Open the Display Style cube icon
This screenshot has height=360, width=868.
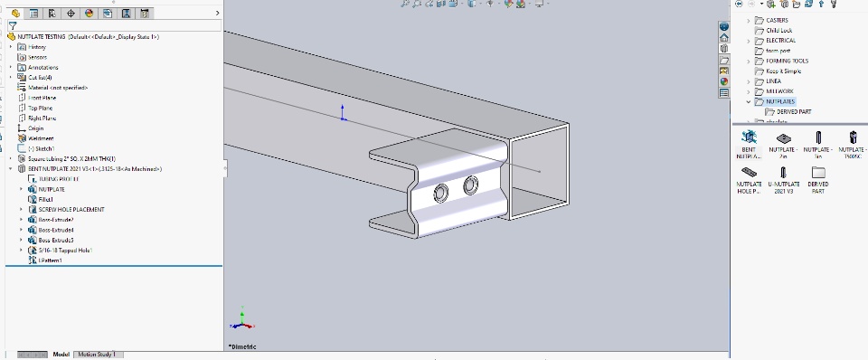(x=471, y=4)
